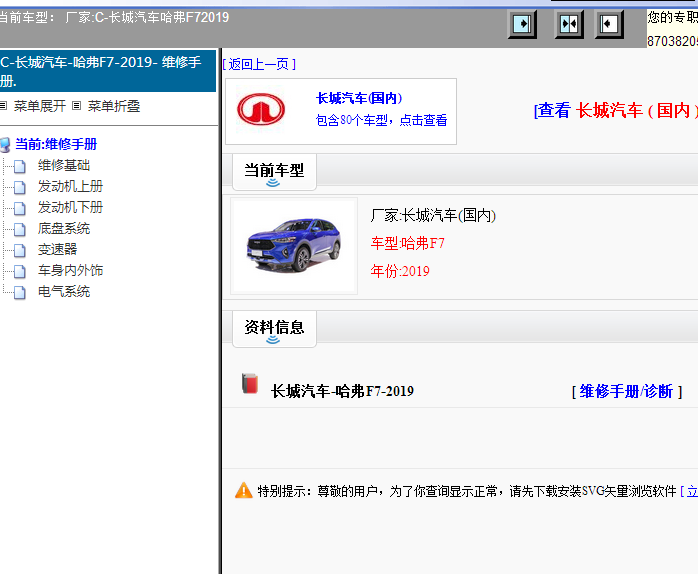Open the 维修手册/诊断 link
This screenshot has width=698, height=574.
pos(627,391)
